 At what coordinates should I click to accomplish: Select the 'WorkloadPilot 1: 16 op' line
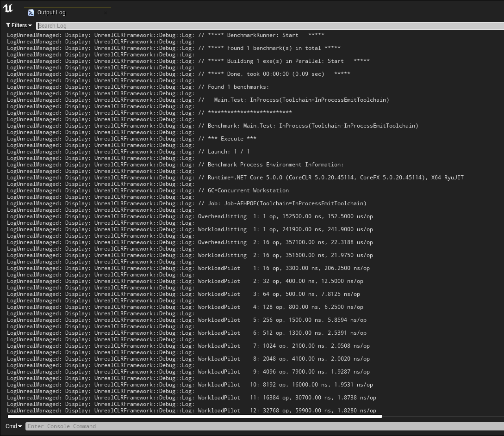188,268
